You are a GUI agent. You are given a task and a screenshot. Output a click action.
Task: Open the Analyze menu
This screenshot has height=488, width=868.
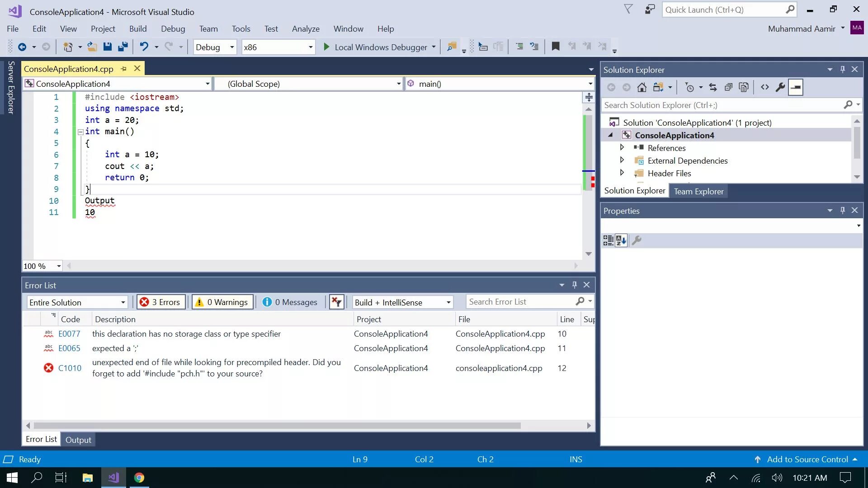pos(306,28)
